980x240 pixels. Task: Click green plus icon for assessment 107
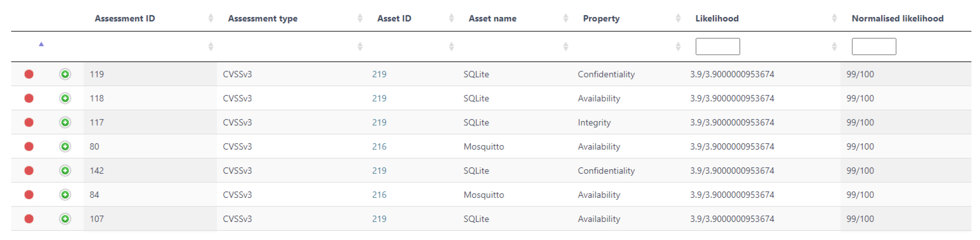[65, 219]
